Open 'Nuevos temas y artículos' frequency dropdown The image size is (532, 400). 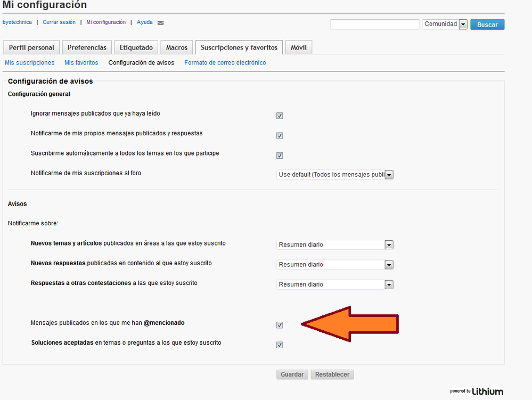click(335, 245)
